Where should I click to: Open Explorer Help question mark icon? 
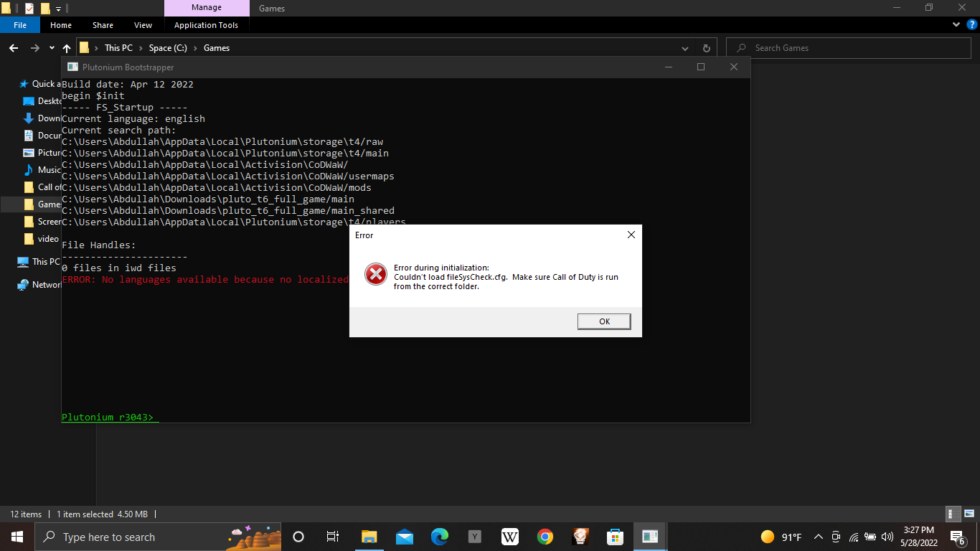972,24
